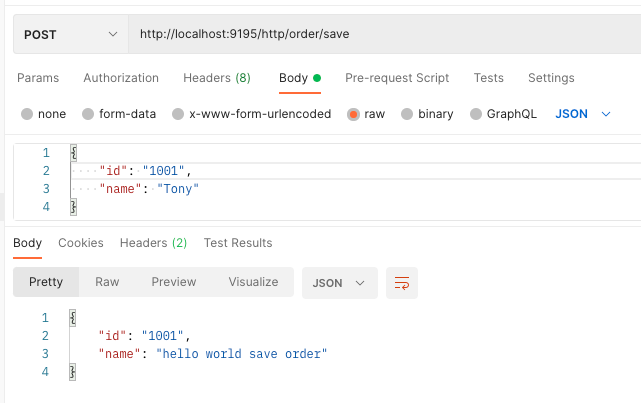Open the POST method dropdown
This screenshot has width=641, height=403.
[x=70, y=34]
